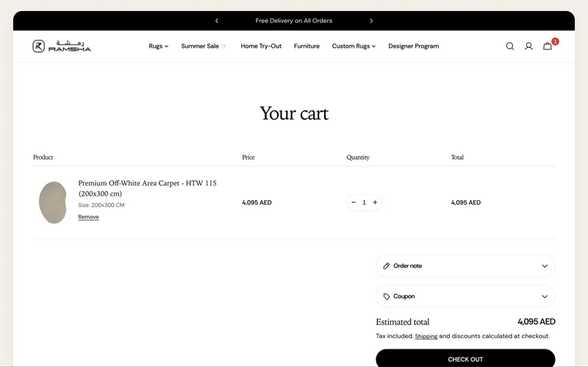Expand the Custom Rugs menu

click(x=354, y=46)
